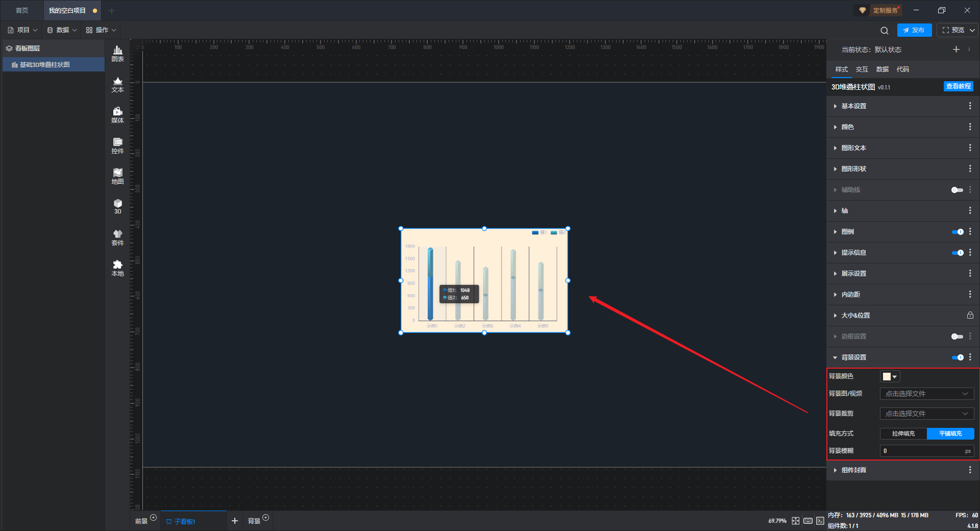This screenshot has width=980, height=531.
Task: Open the 本地 (local) component library
Action: coord(117,268)
